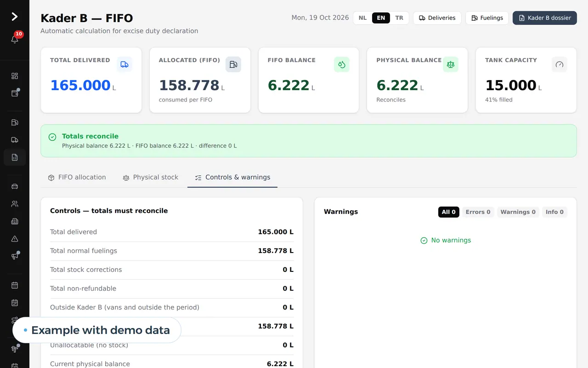Screen dimensions: 588x368
Task: Select the EN language option
Action: pyautogui.click(x=381, y=18)
